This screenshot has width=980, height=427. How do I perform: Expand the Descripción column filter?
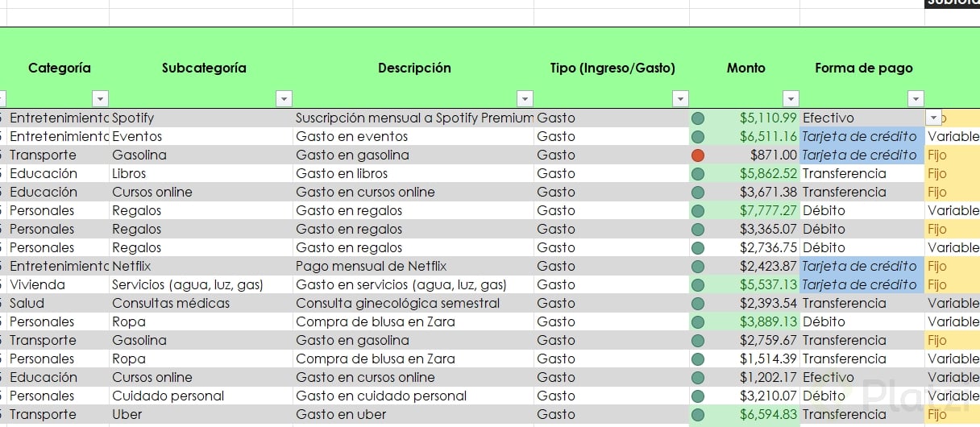tap(525, 99)
